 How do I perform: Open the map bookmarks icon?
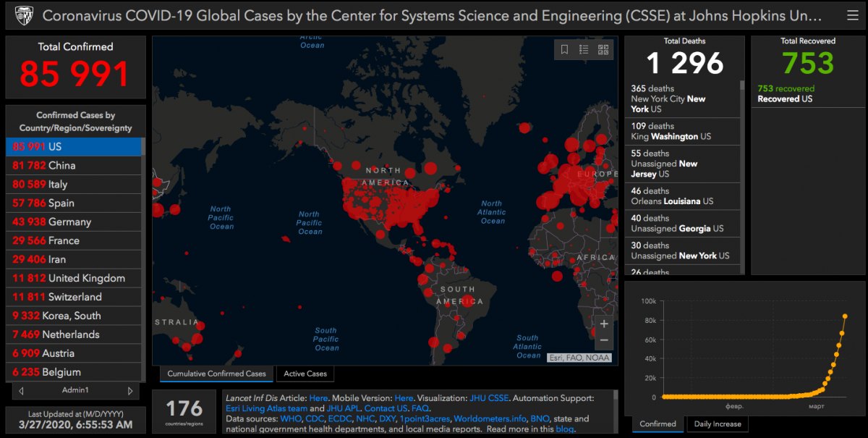click(x=564, y=50)
